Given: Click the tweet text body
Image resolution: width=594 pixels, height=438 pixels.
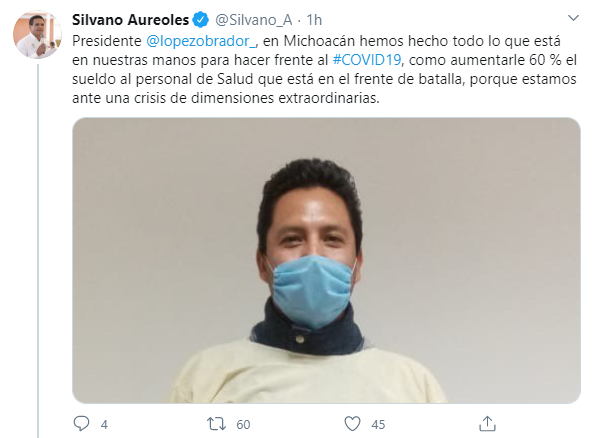Looking at the screenshot, I should (x=324, y=69).
